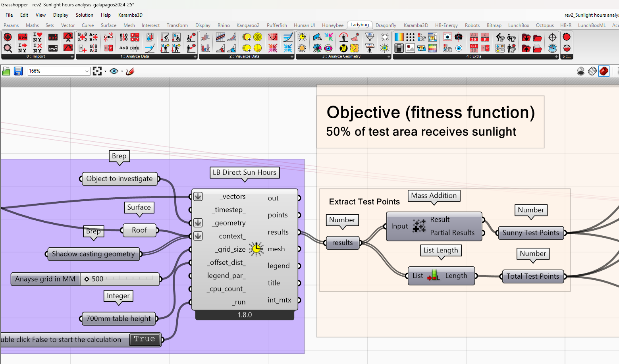Viewport: 619px width, 364px height.
Task: Toggle the True boolean run switch
Action: coord(144,339)
